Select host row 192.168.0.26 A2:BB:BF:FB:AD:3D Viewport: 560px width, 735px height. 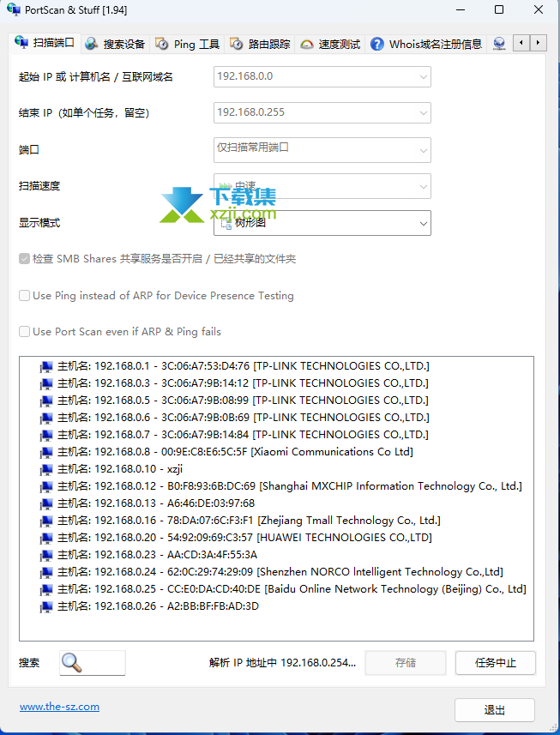(149, 606)
